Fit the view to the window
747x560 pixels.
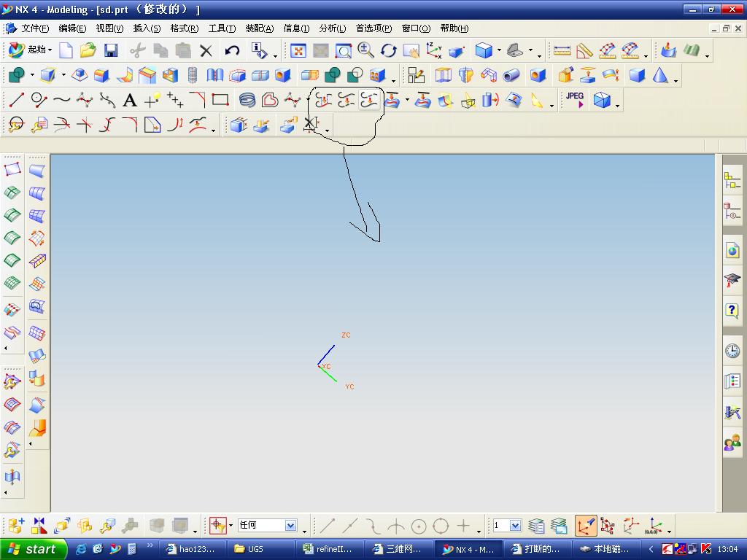tap(298, 50)
